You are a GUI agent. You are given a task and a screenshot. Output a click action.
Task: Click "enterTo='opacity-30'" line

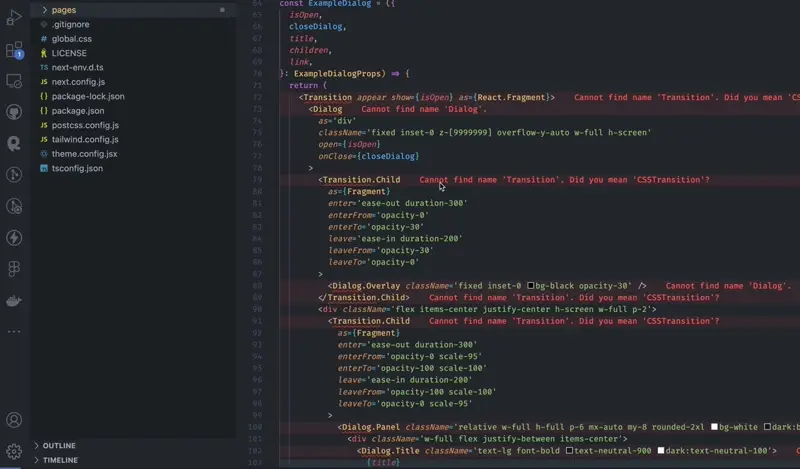[x=376, y=227]
